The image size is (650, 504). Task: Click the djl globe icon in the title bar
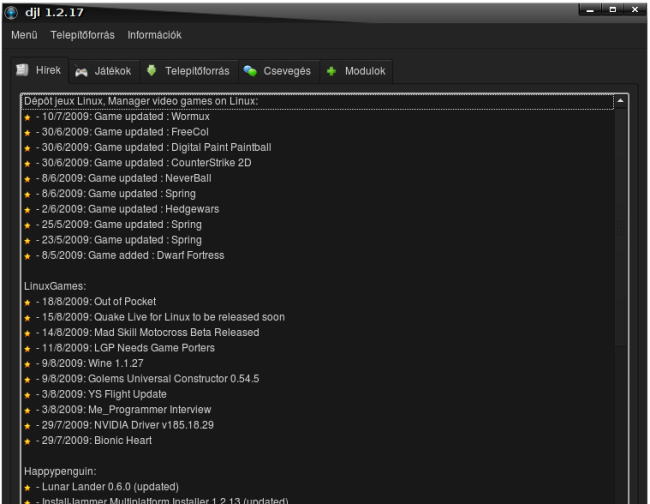click(11, 12)
